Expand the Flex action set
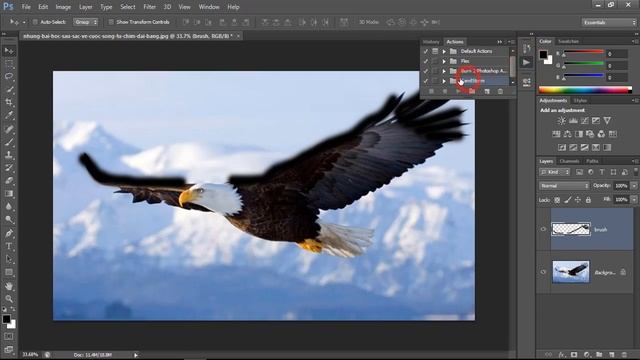Screen dimensions: 640x360 [444, 61]
